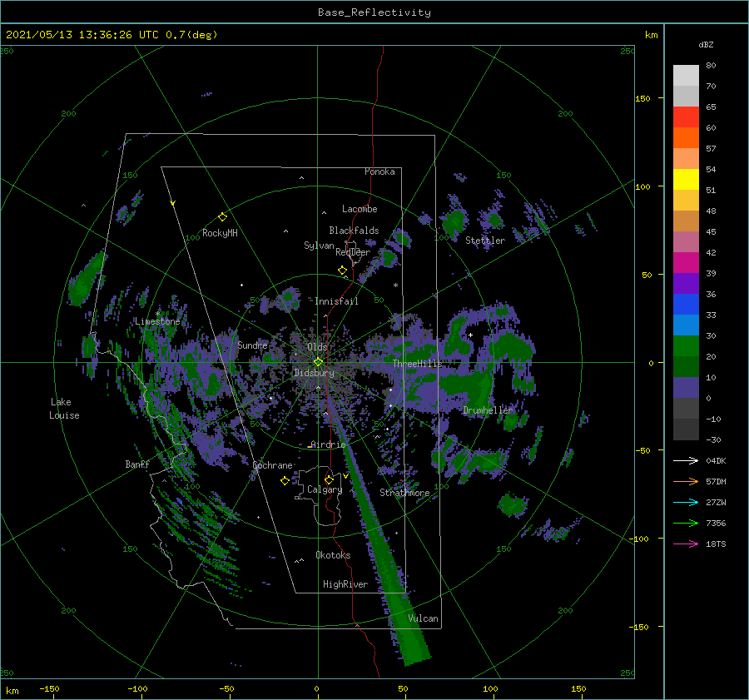Click the Red Deer label on map
749x700 pixels.
point(353,252)
